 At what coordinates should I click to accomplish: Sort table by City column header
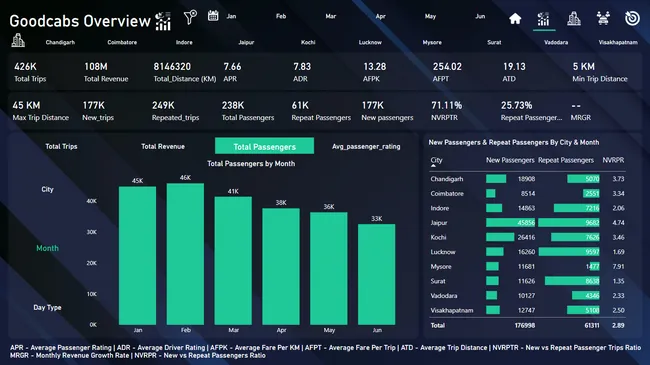point(437,160)
